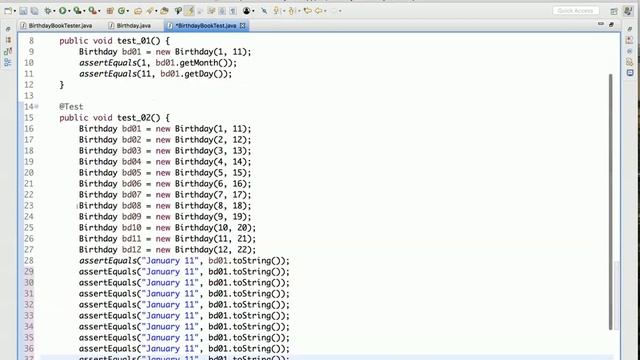Open the Coverage dropdown arrow
This screenshot has height=360, width=640.
[x=84, y=11]
